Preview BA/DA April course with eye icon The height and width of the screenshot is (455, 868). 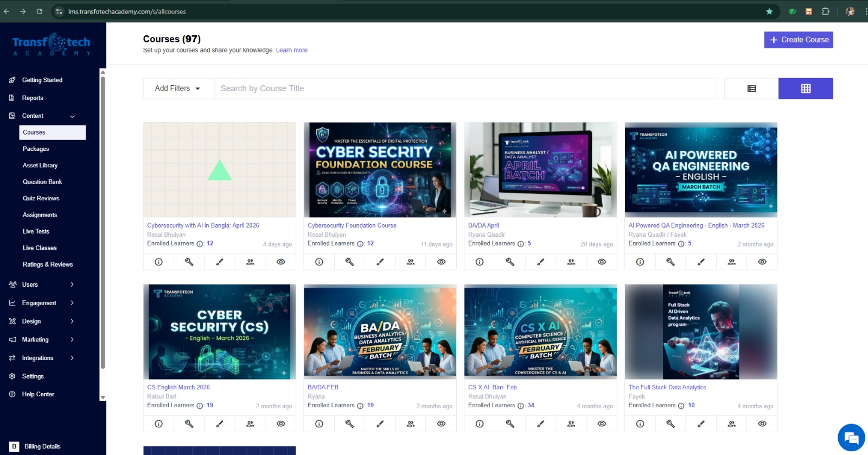(x=602, y=262)
